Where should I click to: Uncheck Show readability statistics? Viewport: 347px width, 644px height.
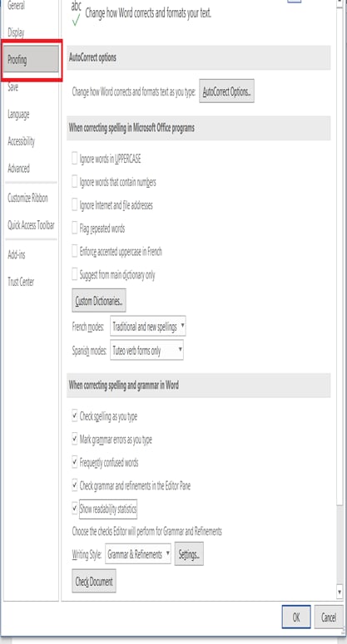coord(74,509)
